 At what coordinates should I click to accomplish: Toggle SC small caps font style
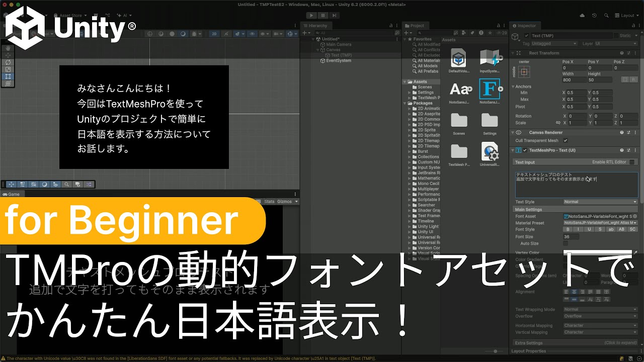pos(633,229)
